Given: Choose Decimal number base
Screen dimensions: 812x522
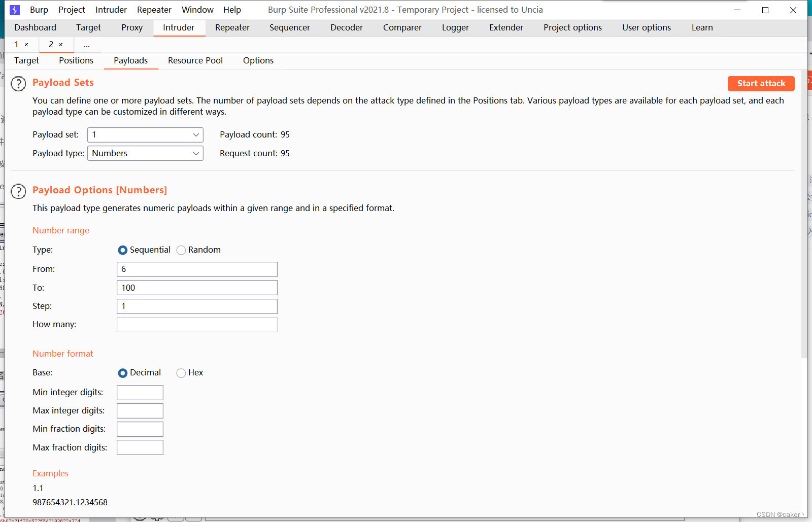Looking at the screenshot, I should (122, 373).
